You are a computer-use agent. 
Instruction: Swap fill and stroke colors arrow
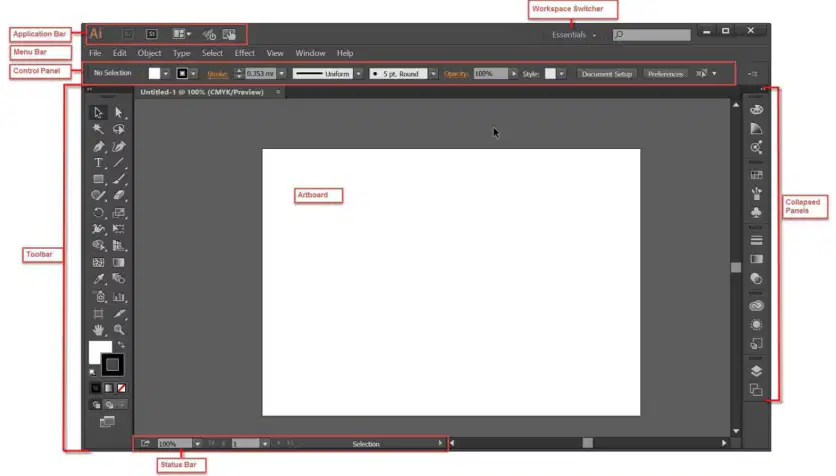click(121, 345)
